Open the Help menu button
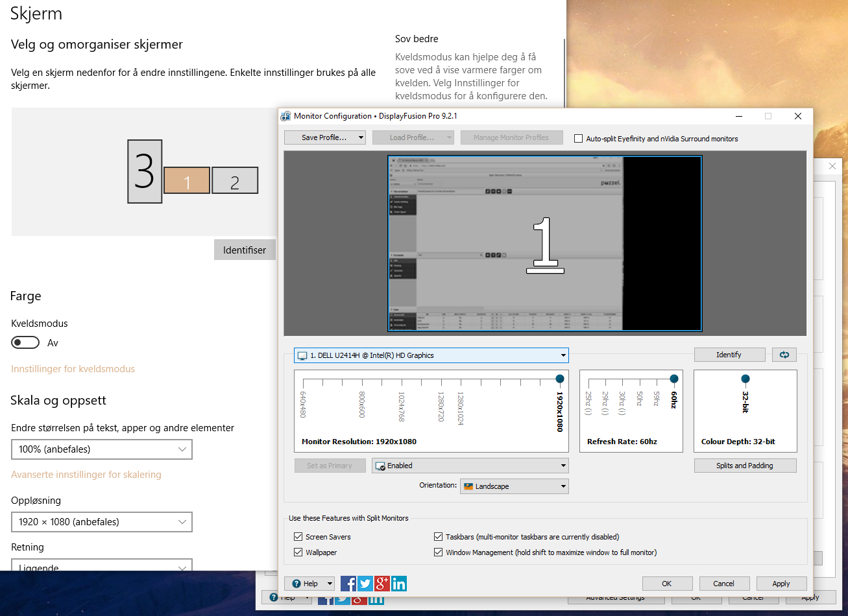Screen dimensions: 848x616 coord(309,584)
